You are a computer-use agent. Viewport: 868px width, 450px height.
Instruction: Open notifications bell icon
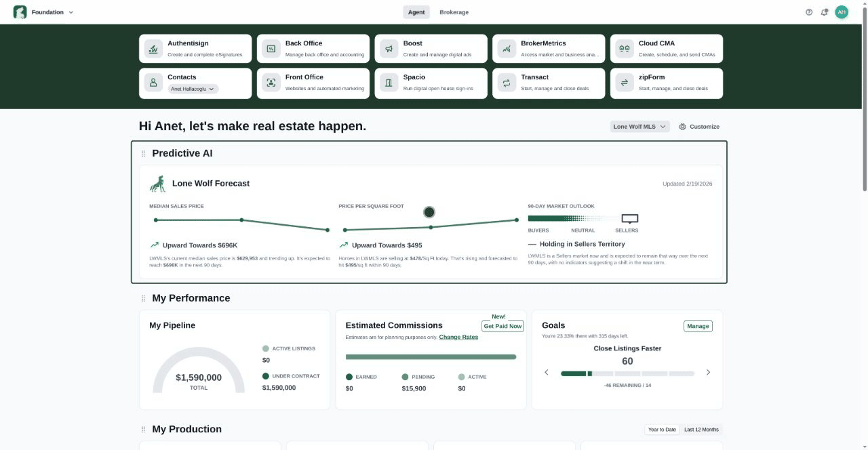click(x=825, y=12)
